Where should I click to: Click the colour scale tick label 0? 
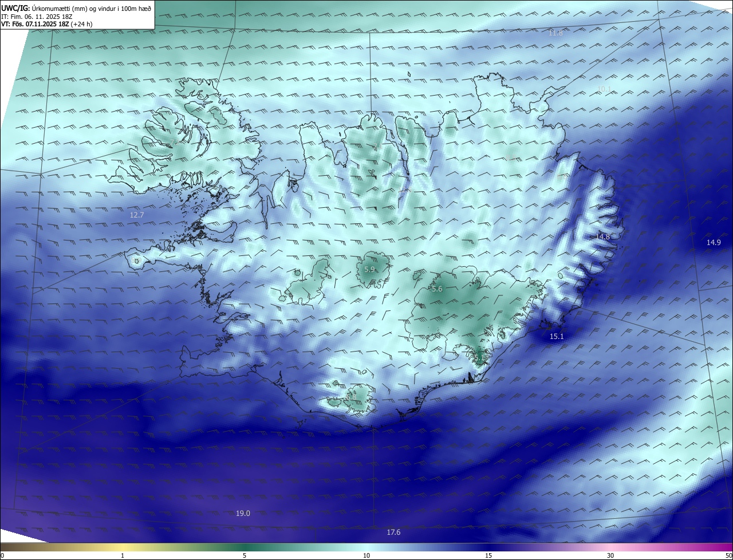pos(2,556)
